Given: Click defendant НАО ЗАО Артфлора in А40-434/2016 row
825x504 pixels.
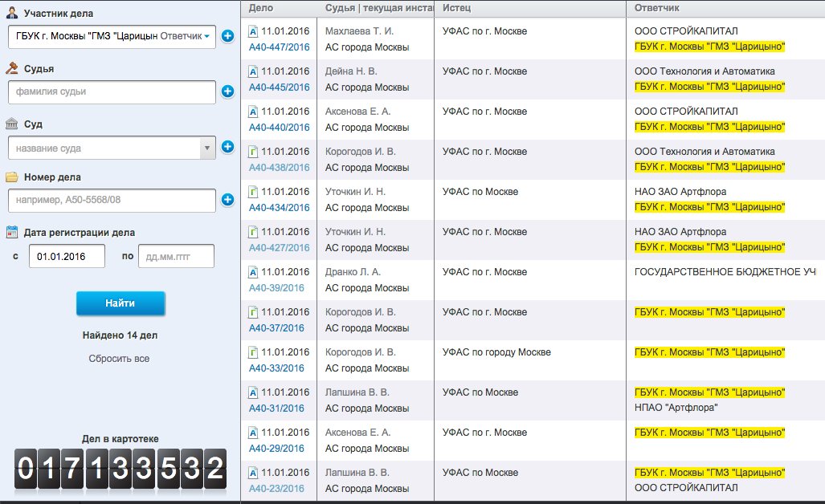Looking at the screenshot, I should 680,192.
